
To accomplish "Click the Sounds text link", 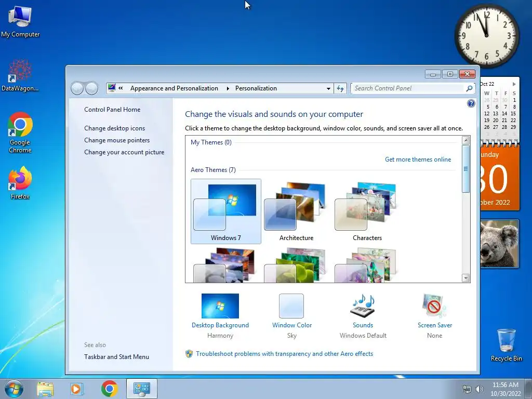I will point(363,325).
